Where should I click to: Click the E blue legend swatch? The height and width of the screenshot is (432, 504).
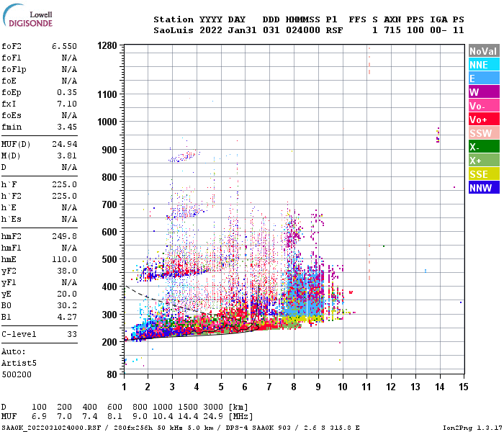point(484,78)
